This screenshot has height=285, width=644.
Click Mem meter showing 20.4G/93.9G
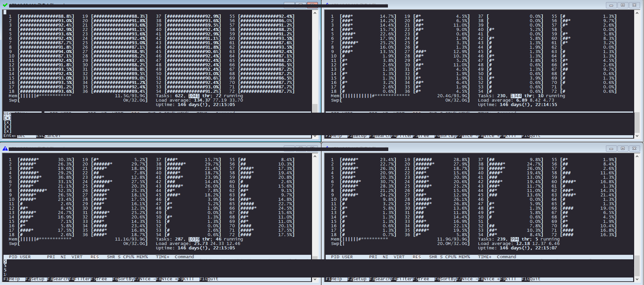click(x=400, y=96)
